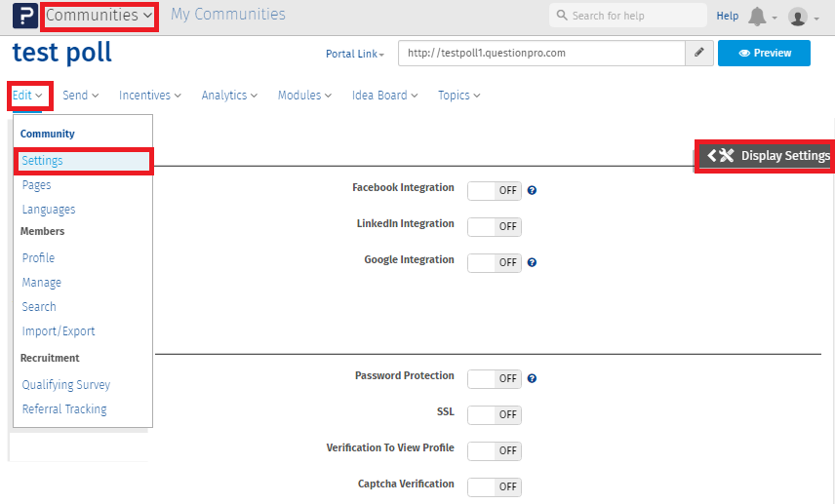Toggle Facebook Integration on
835x504 pixels.
tap(495, 191)
